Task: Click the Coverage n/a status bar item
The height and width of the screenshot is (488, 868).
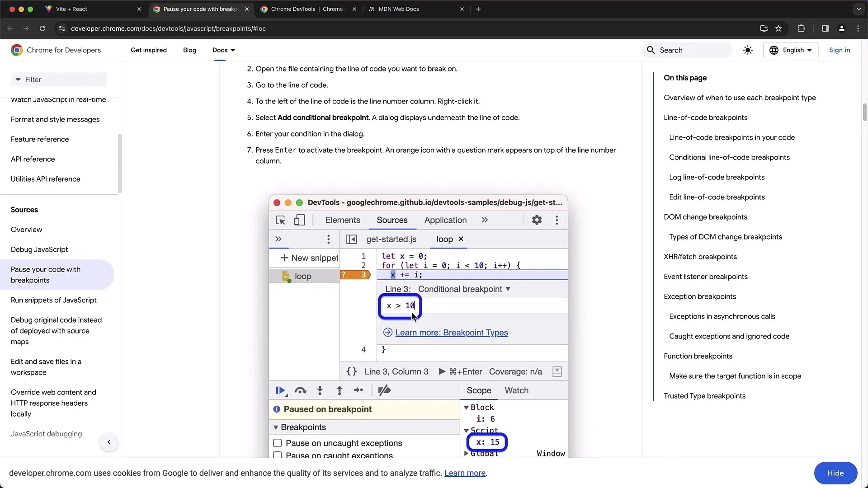Action: click(515, 371)
